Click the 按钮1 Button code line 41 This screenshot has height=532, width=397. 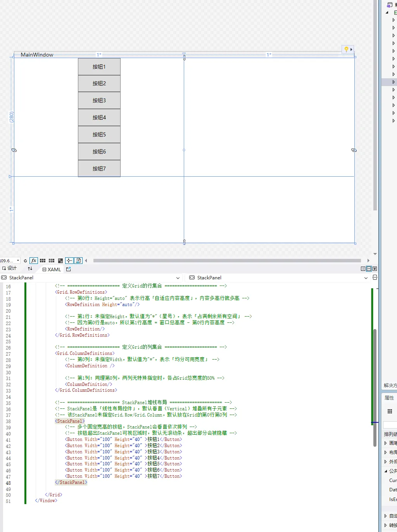click(123, 439)
